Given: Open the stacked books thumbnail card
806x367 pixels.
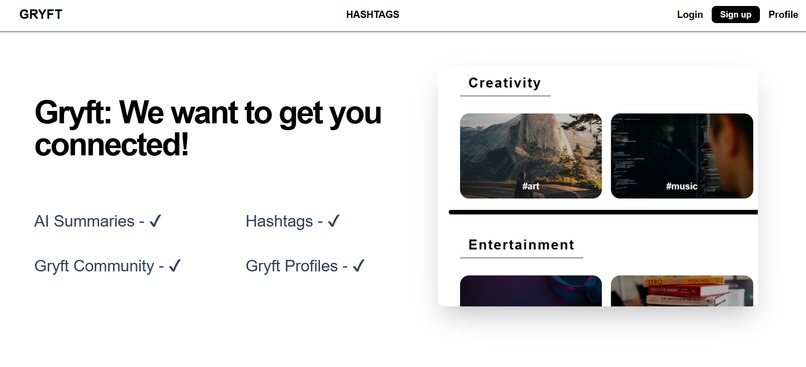Looking at the screenshot, I should tap(682, 291).
